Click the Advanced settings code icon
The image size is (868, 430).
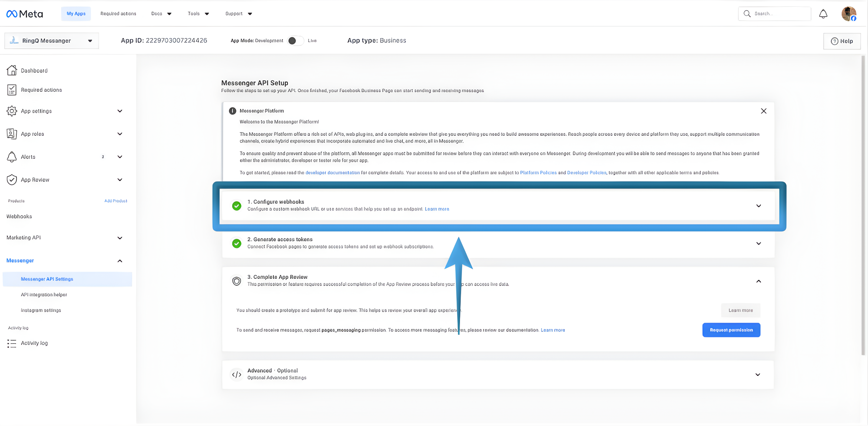pos(237,374)
